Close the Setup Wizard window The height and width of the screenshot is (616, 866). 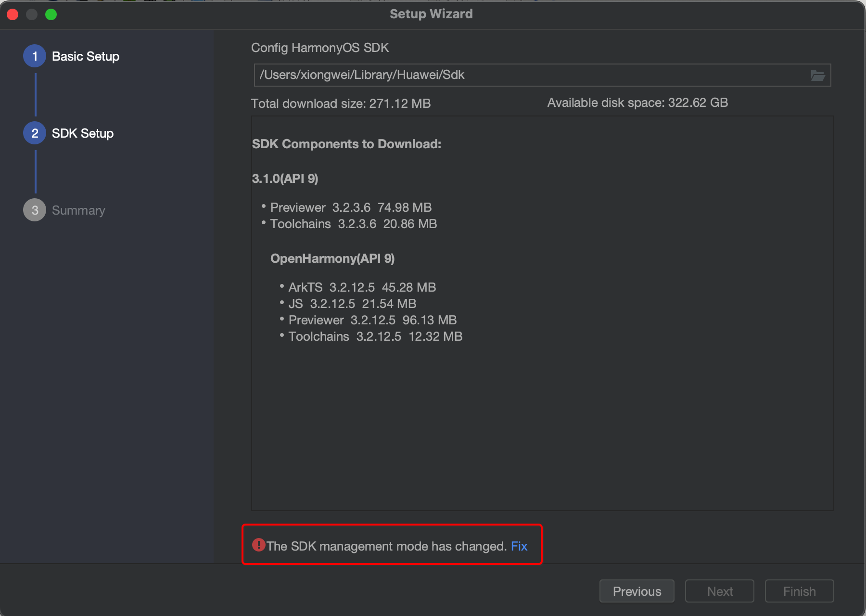pos(13,14)
